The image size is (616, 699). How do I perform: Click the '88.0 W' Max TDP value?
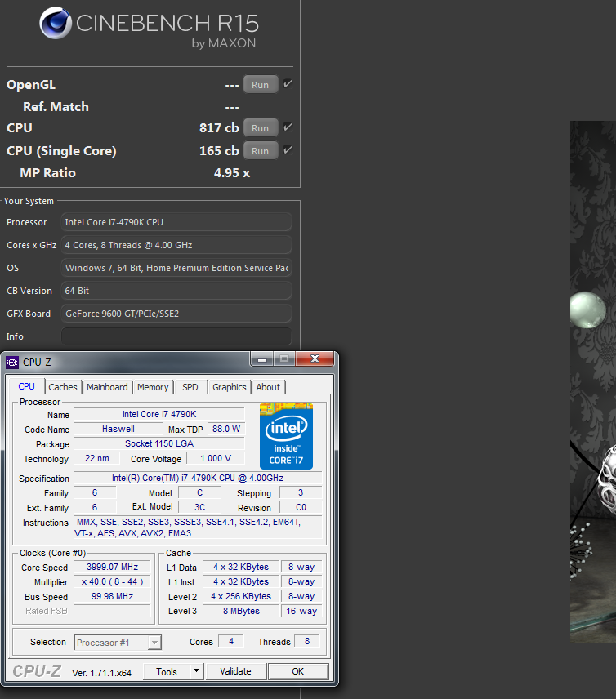pyautogui.click(x=226, y=429)
